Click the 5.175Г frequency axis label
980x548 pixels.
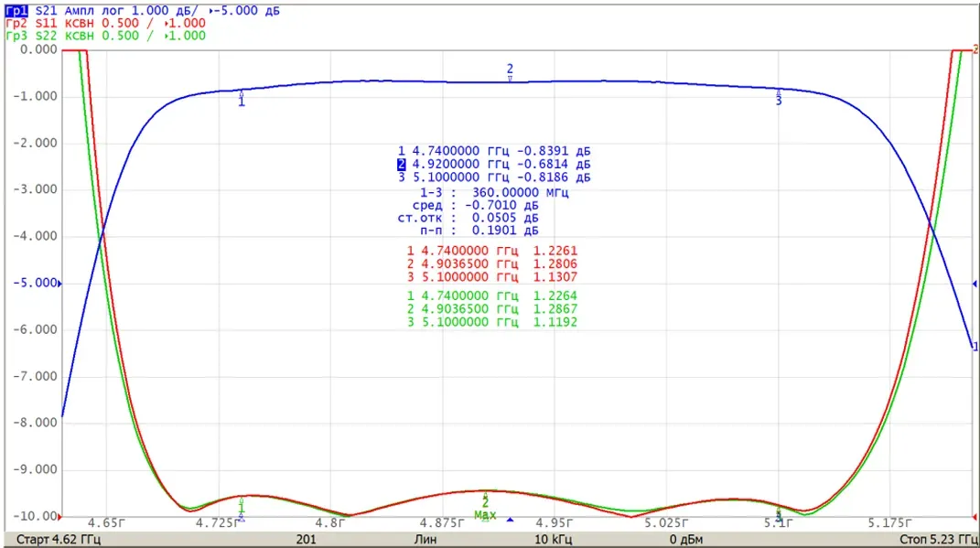pos(889,523)
